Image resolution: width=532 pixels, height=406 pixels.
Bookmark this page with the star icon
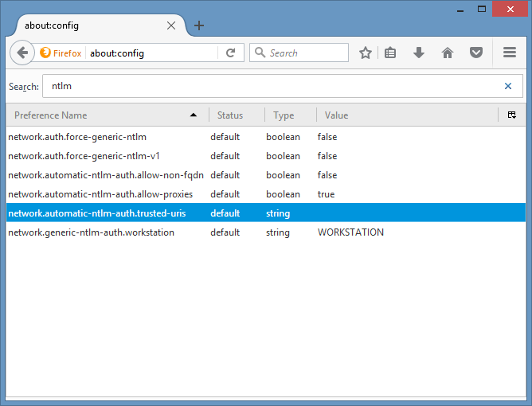coord(366,53)
